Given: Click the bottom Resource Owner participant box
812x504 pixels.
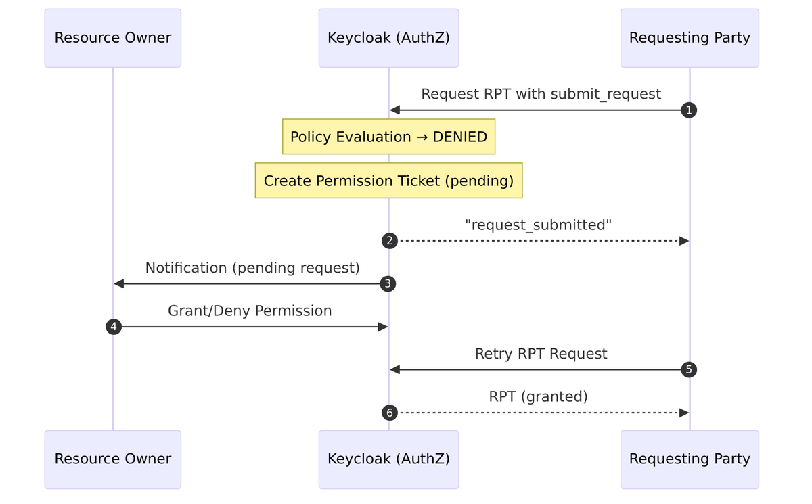Looking at the screenshot, I should pyautogui.click(x=113, y=459).
